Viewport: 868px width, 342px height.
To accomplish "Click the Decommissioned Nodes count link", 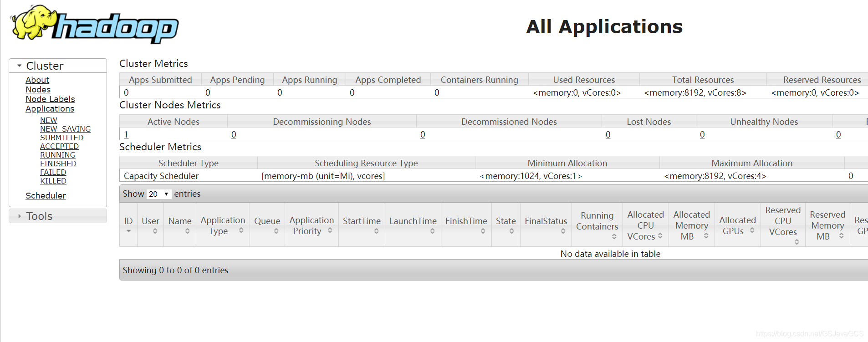I will click(x=423, y=134).
